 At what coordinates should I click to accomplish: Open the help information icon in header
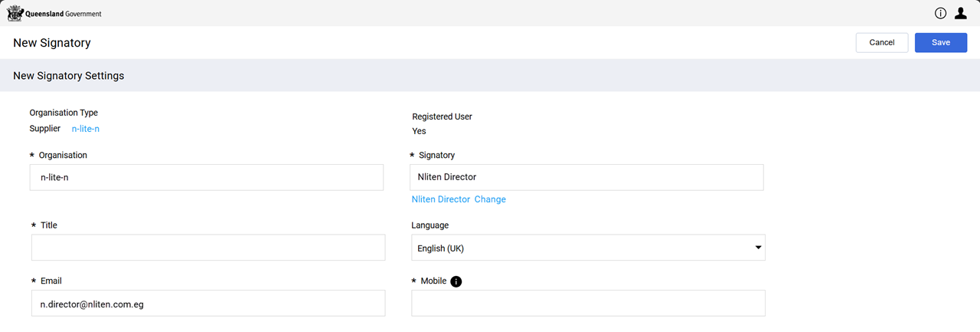pyautogui.click(x=940, y=13)
